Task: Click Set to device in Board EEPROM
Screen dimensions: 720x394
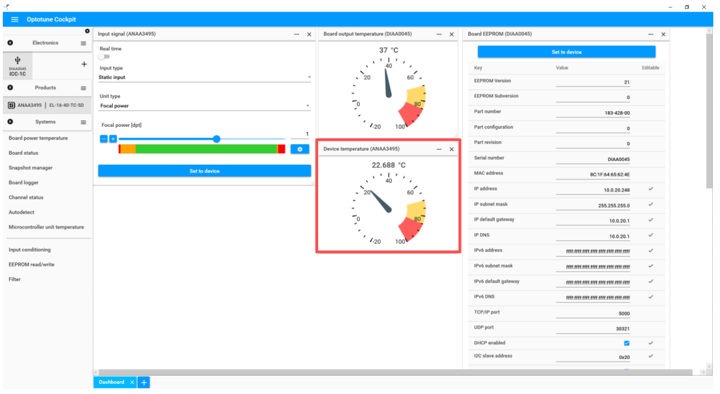Action: 567,52
